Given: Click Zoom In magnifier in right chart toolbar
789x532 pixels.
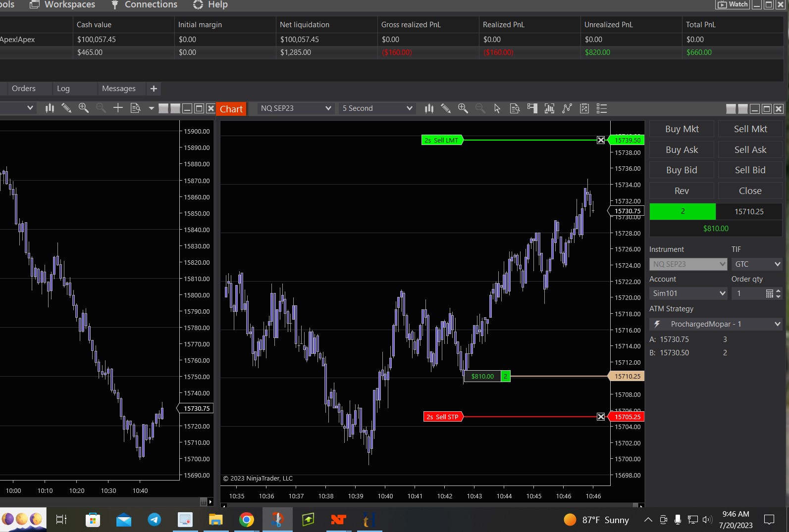Looking at the screenshot, I should [463, 108].
